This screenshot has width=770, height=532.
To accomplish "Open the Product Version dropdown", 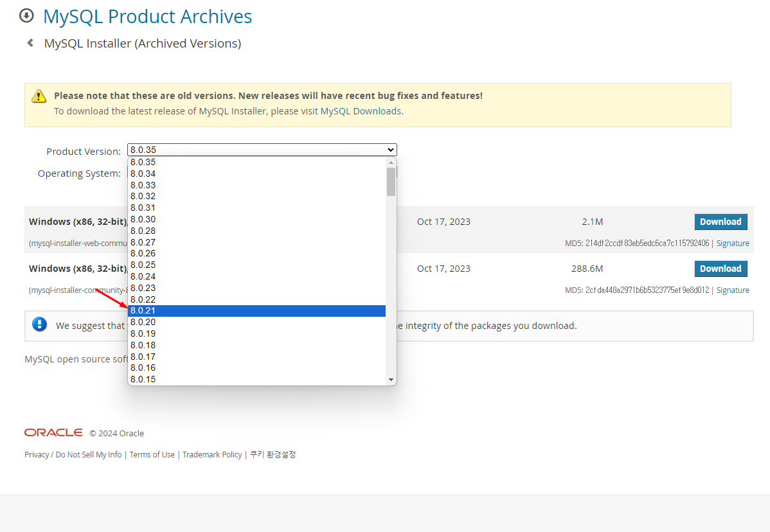I will 262,150.
